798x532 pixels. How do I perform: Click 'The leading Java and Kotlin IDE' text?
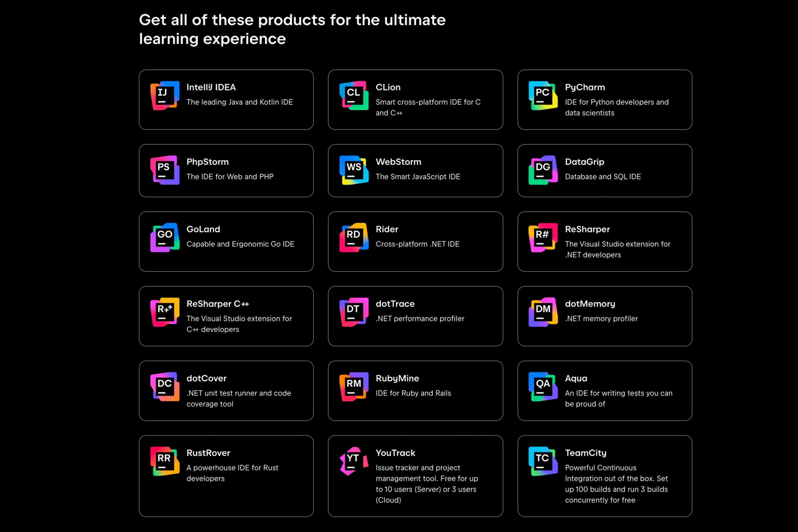click(240, 102)
